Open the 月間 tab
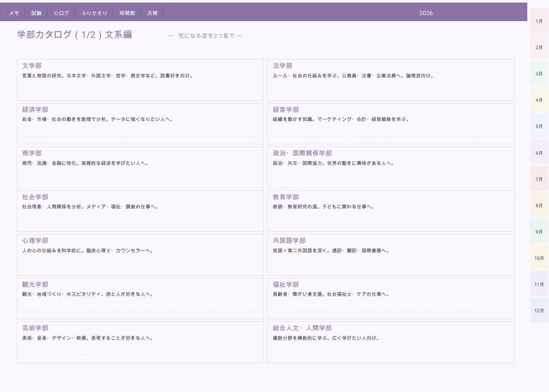The image size is (549, 392). (x=152, y=13)
